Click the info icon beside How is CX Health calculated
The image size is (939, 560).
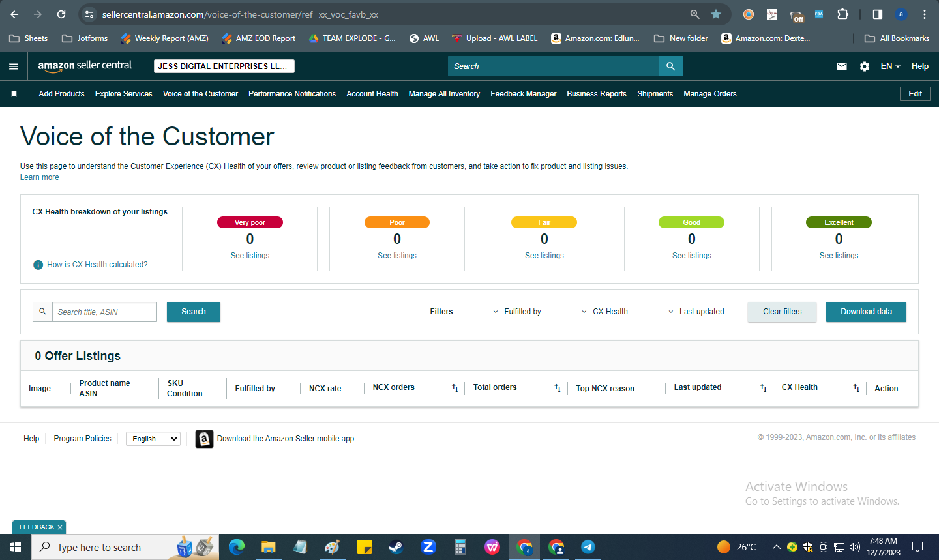click(38, 265)
